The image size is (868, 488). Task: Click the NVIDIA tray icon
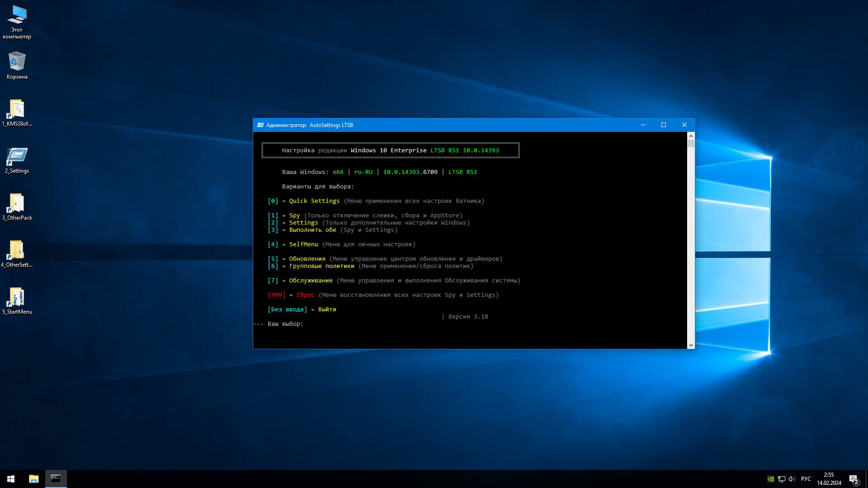click(x=771, y=479)
